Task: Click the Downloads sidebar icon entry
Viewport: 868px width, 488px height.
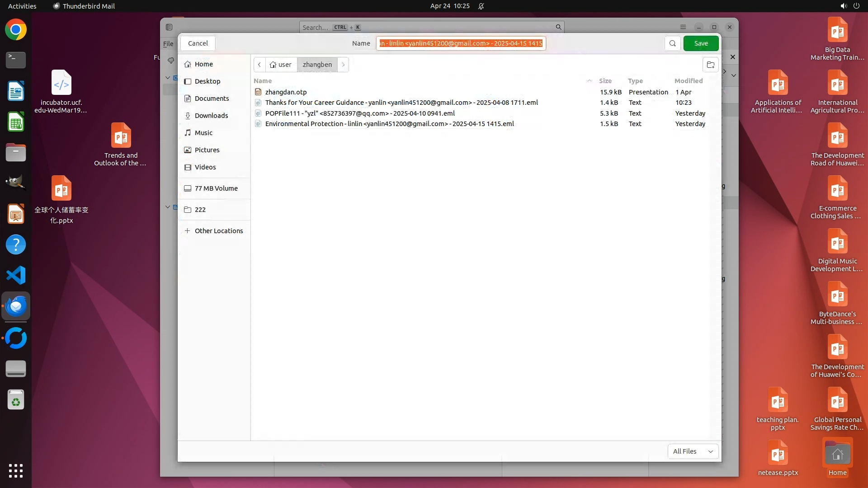Action: click(x=188, y=116)
